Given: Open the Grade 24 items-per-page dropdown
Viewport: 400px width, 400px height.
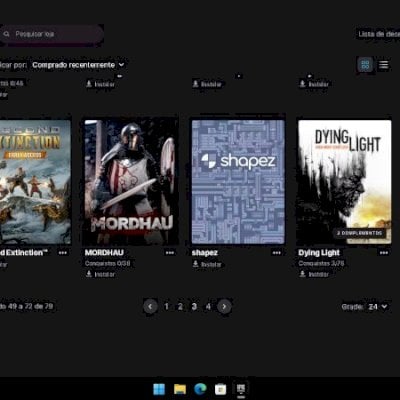Looking at the screenshot, I should tap(378, 306).
